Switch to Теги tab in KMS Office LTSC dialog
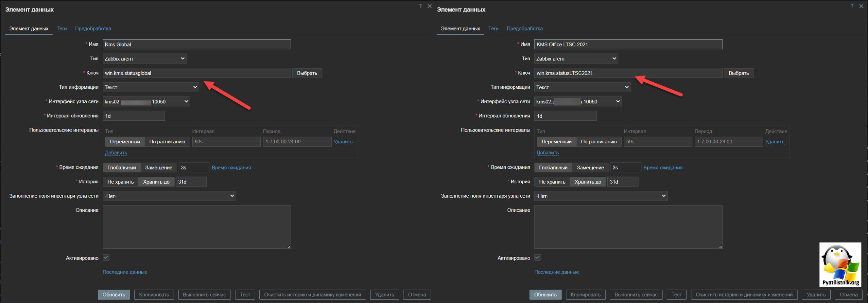Screen dimensions: 868x303 tap(493, 28)
